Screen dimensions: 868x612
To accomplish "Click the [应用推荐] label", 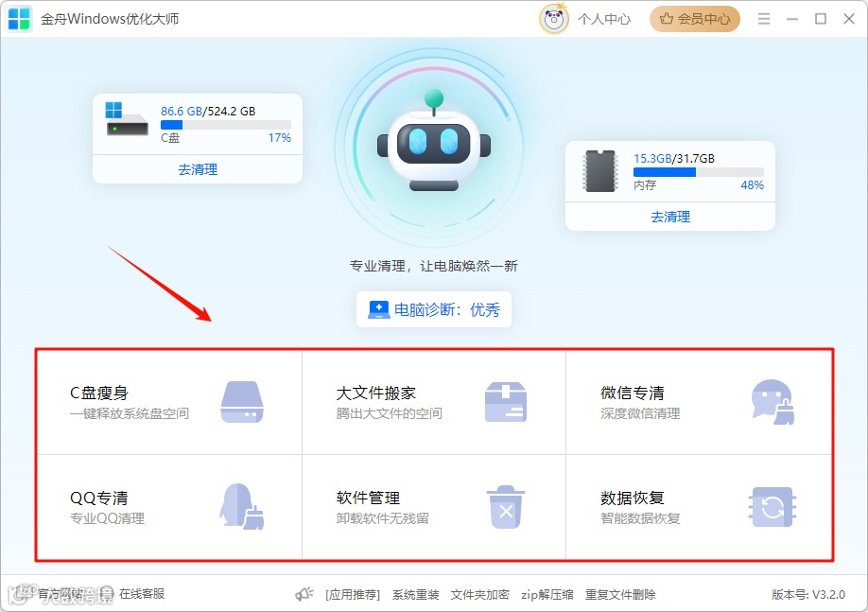I will pos(353,595).
